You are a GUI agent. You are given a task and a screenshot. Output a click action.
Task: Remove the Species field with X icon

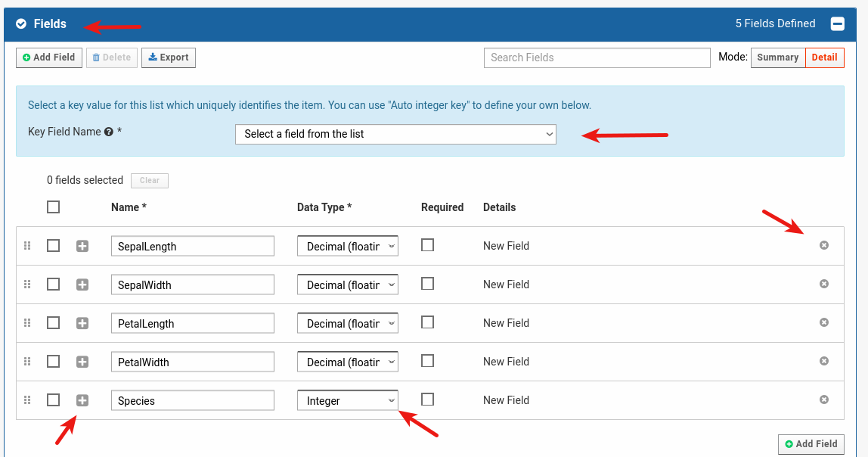click(x=824, y=399)
